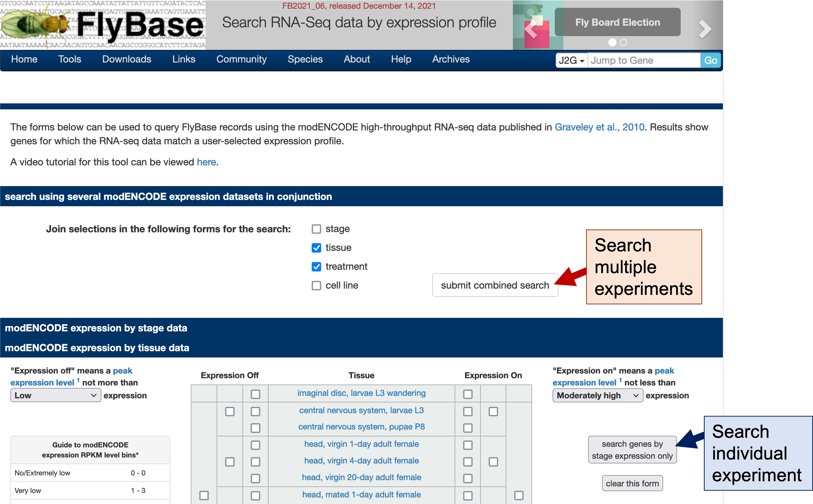Enable the cell line join checkbox

316,286
